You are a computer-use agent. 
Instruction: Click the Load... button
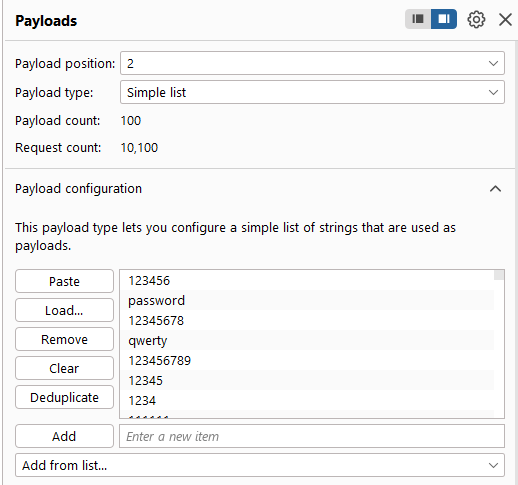point(64,310)
